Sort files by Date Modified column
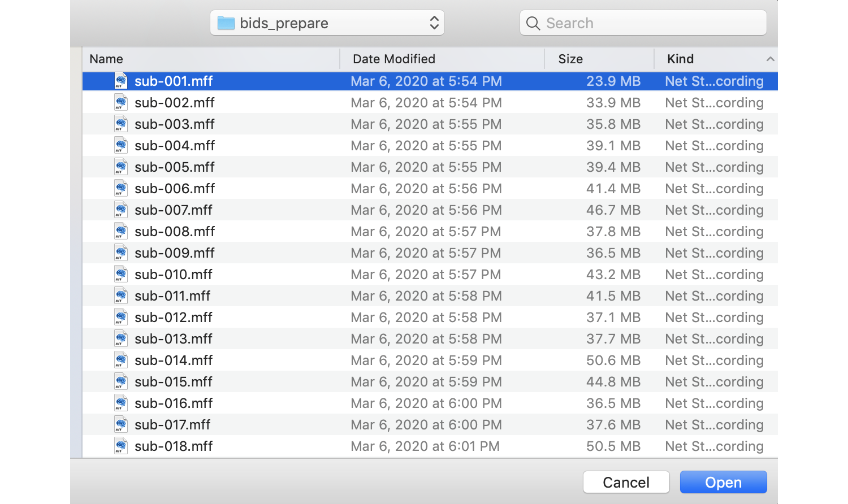Screen dimensions: 848x504 [393, 59]
